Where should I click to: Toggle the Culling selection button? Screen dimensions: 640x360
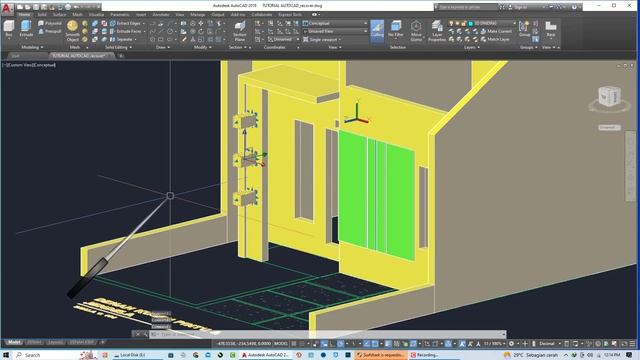377,30
